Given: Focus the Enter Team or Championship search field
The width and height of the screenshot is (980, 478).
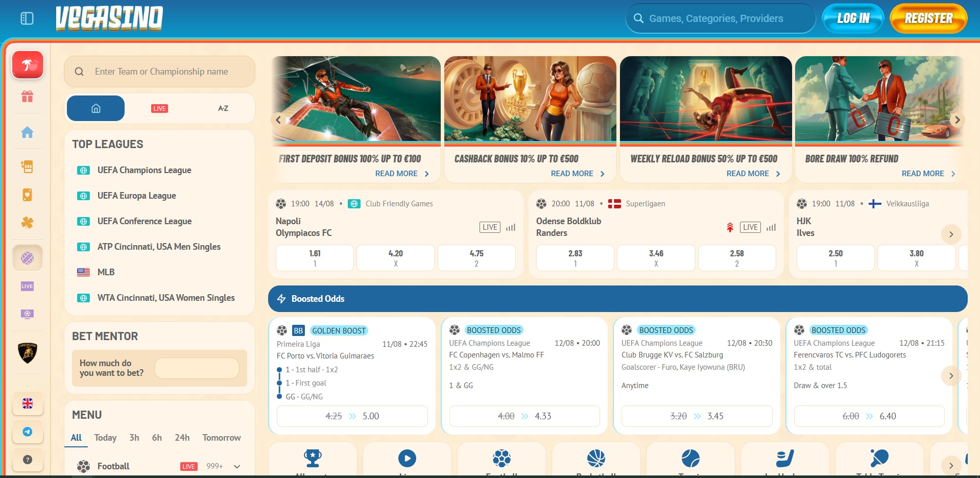Looking at the screenshot, I should (x=159, y=71).
